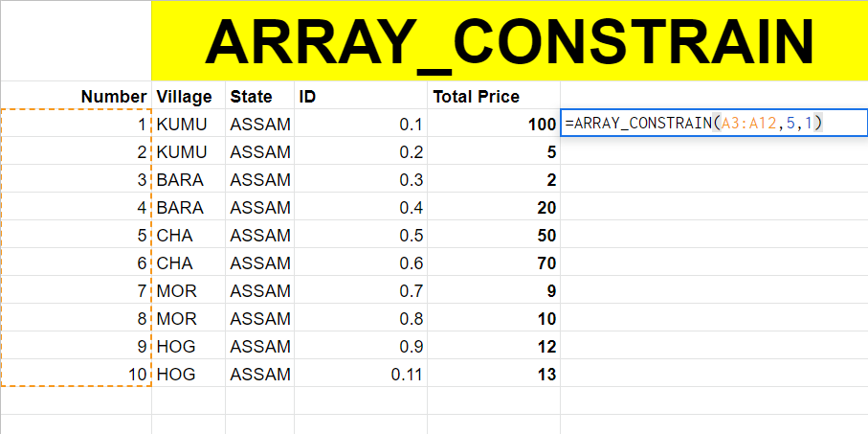Click the ARRAY_CONSTRAIN formula input cell
This screenshot has width=868, height=434.
tap(714, 123)
